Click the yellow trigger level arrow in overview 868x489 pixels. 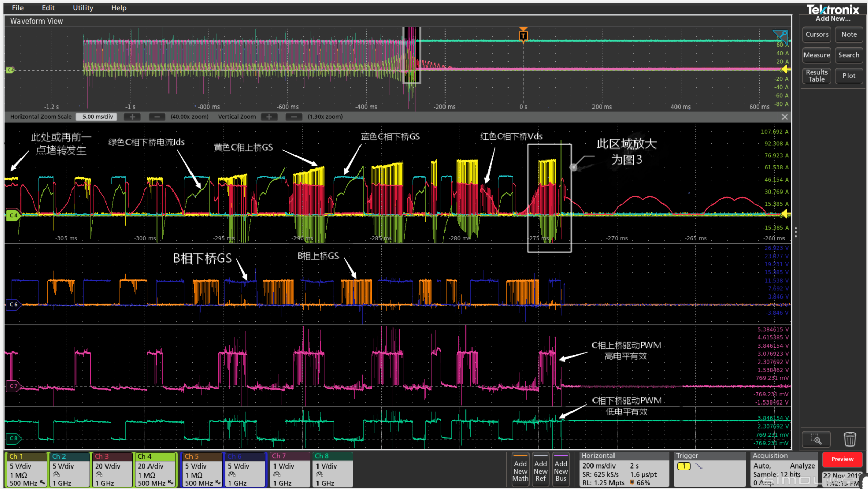point(785,69)
